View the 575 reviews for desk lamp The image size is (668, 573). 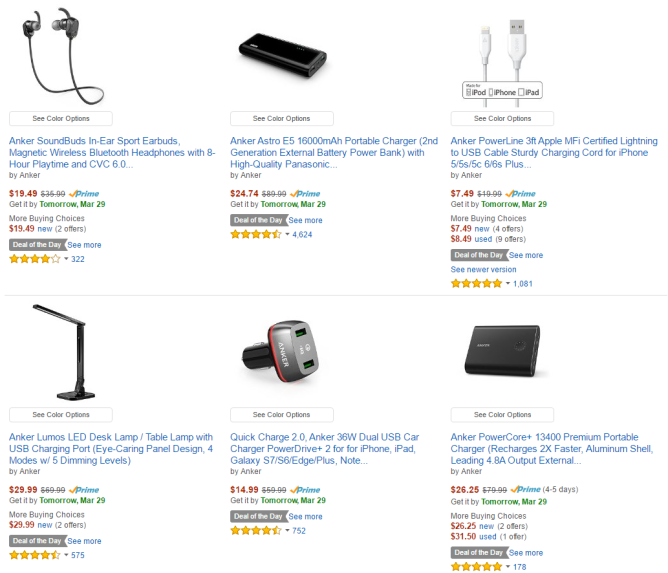pos(78,555)
